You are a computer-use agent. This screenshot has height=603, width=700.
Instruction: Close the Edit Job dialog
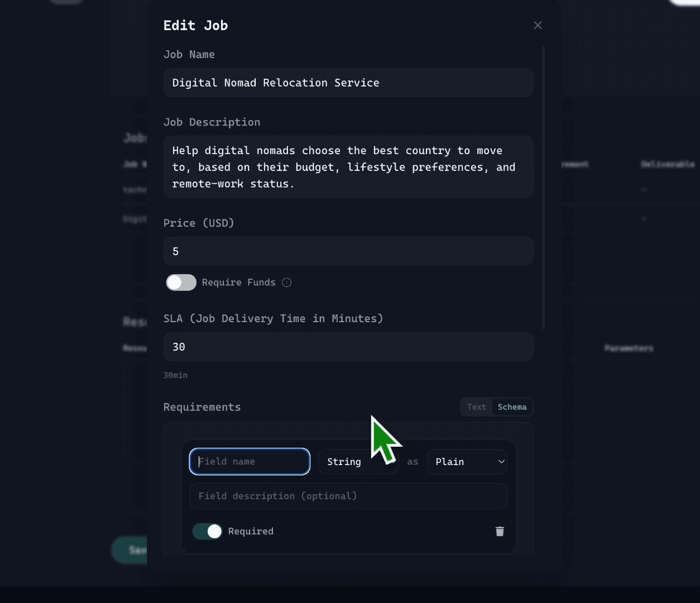pos(538,26)
